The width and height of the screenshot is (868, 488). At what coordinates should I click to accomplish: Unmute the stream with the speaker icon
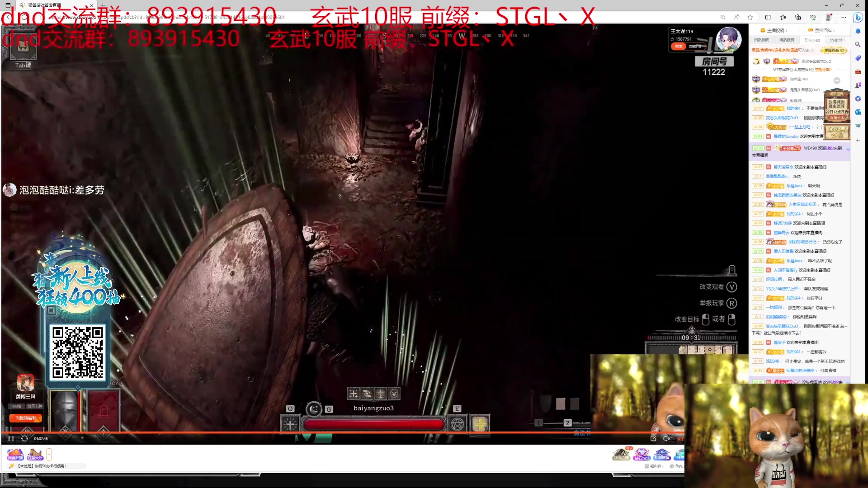pos(666,438)
